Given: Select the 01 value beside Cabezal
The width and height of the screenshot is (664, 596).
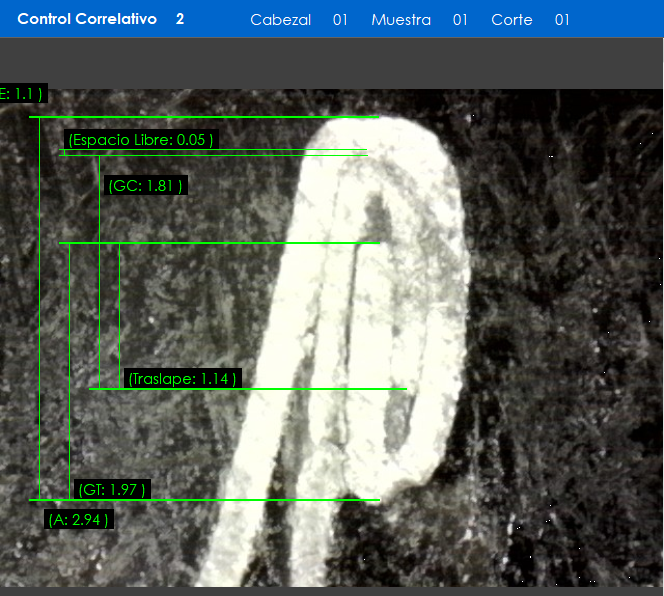Looking at the screenshot, I should [340, 20].
